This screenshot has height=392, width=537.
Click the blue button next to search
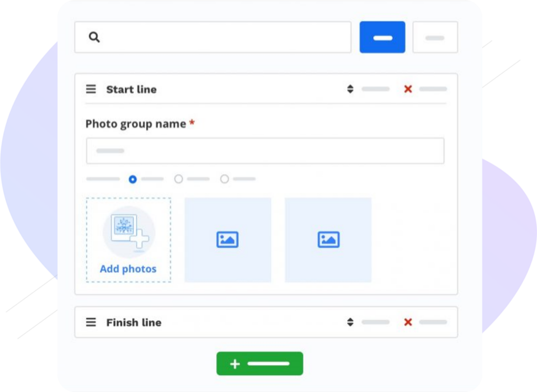(x=382, y=37)
